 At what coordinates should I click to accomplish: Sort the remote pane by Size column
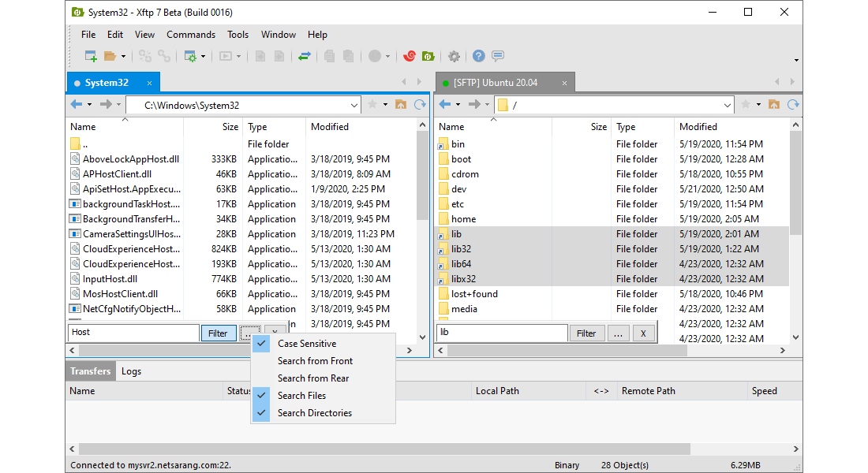coord(582,127)
